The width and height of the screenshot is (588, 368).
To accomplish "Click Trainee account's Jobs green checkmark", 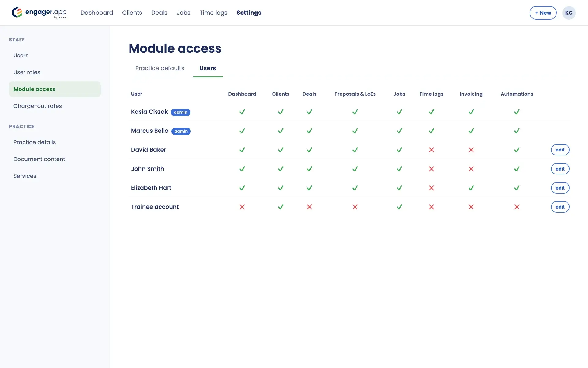I will click(399, 207).
